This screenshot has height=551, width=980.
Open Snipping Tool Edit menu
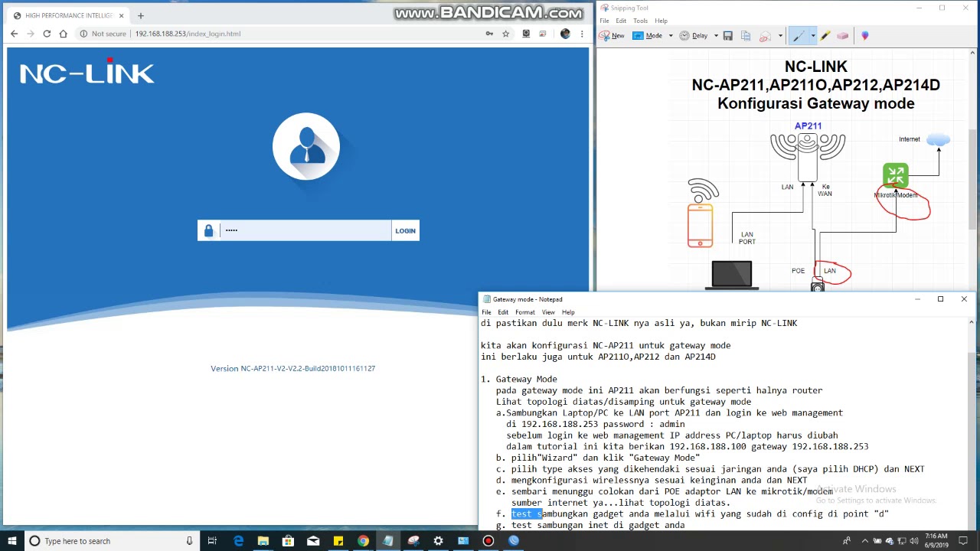click(x=621, y=21)
